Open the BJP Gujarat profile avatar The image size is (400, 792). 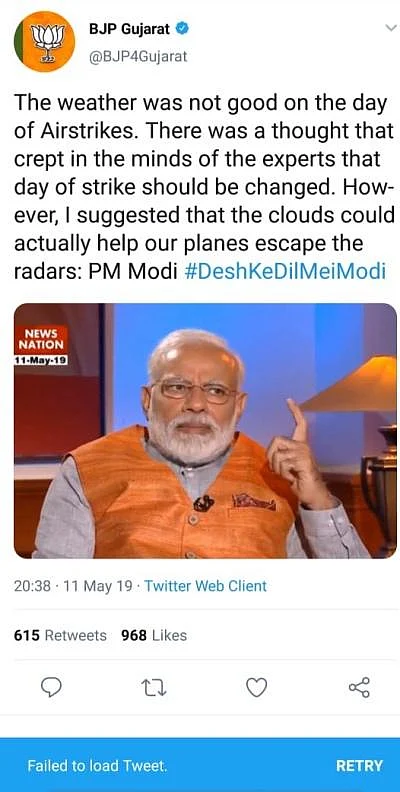44,41
